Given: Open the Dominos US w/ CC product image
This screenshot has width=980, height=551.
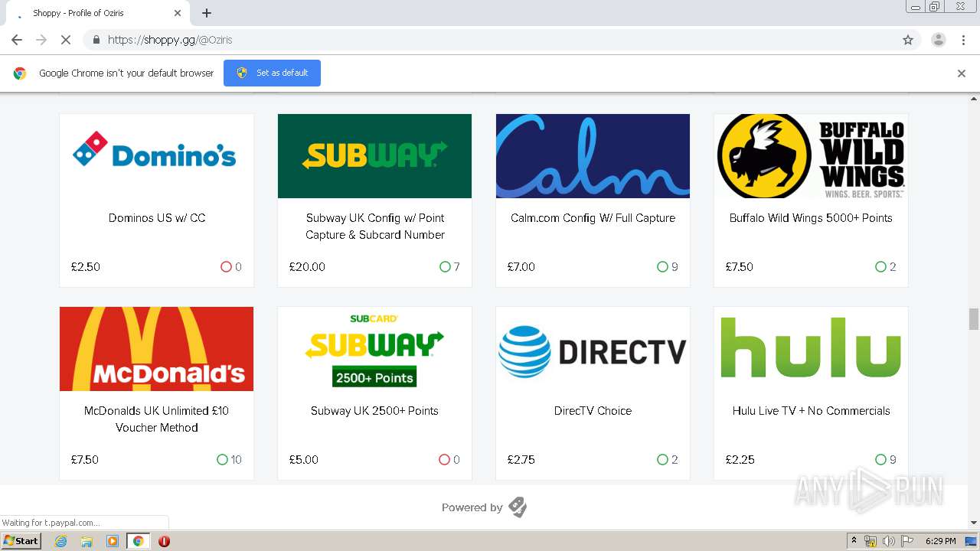Looking at the screenshot, I should tap(156, 156).
